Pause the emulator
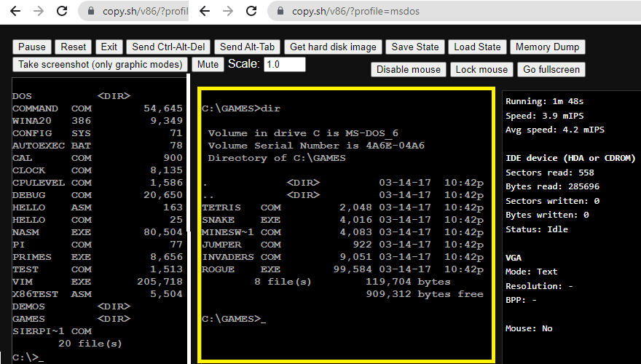 point(31,47)
